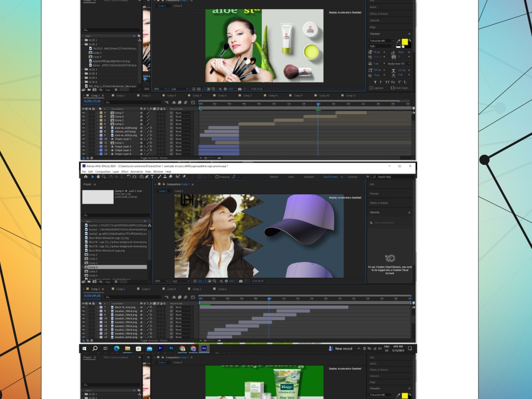Viewport: 532px width, 399px height.
Task: Click After Effects icon on taskbar
Action: pyautogui.click(x=204, y=348)
